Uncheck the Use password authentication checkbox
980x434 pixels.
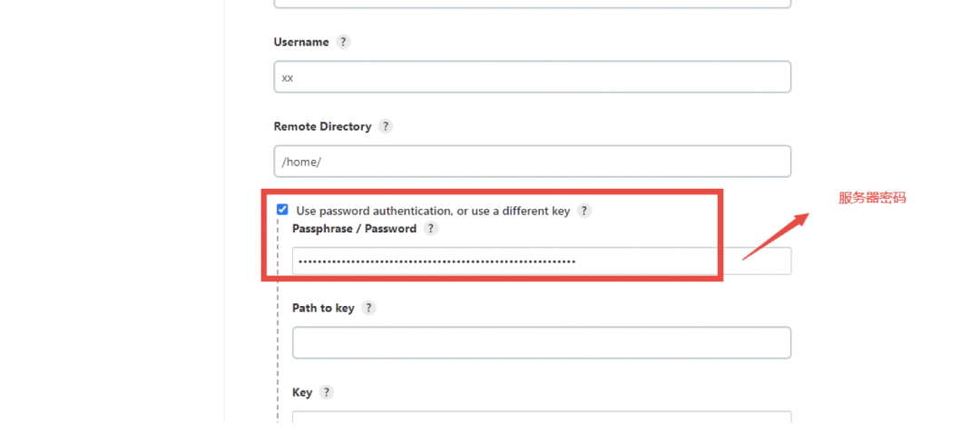click(x=282, y=210)
